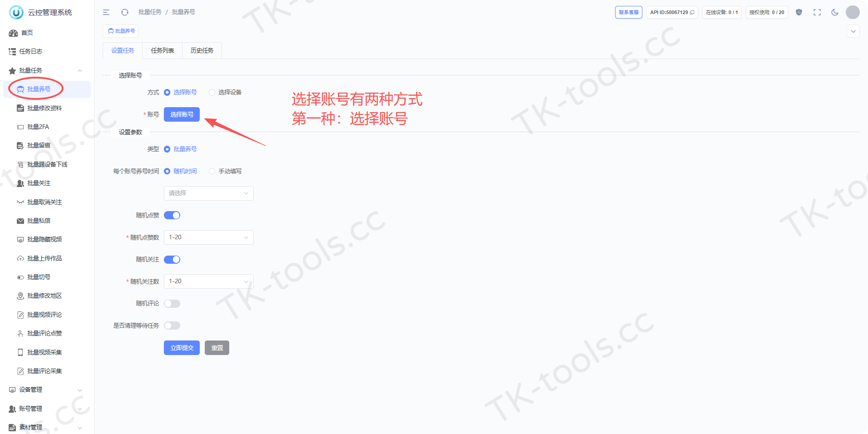Open 批量视频评论 edit icon
Viewport: 868px width, 434px height.
20,315
